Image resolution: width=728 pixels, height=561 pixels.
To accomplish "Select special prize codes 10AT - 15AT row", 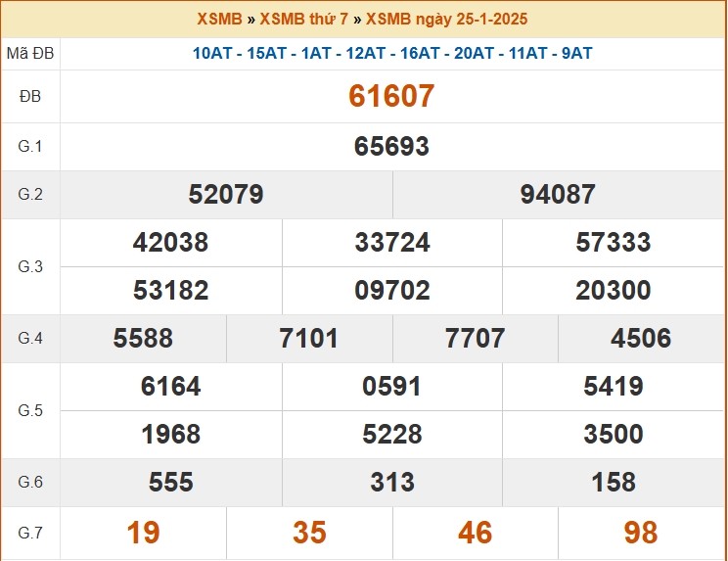I will (x=392, y=54).
